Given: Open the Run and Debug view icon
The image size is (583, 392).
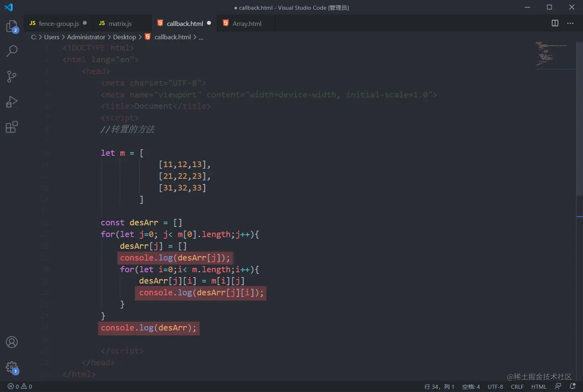Looking at the screenshot, I should pyautogui.click(x=12, y=102).
